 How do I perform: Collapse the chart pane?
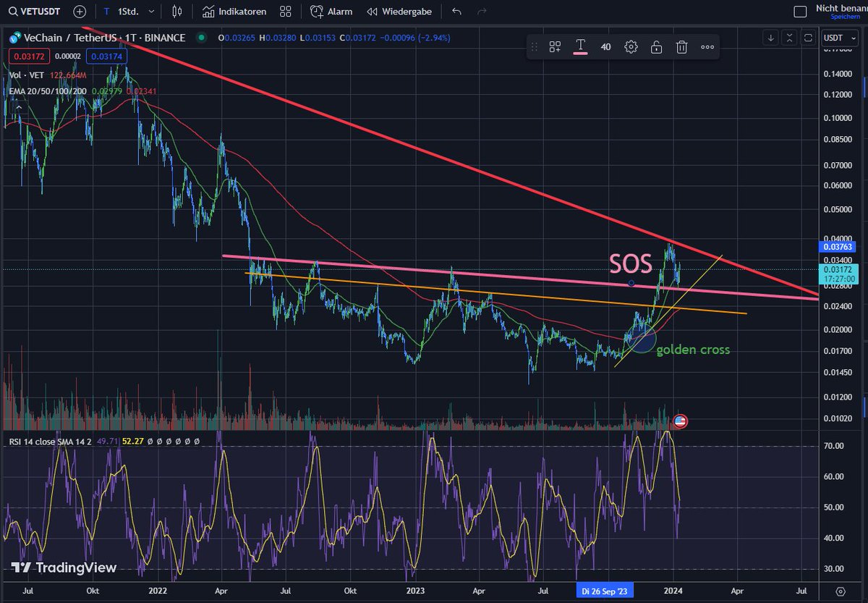790,38
